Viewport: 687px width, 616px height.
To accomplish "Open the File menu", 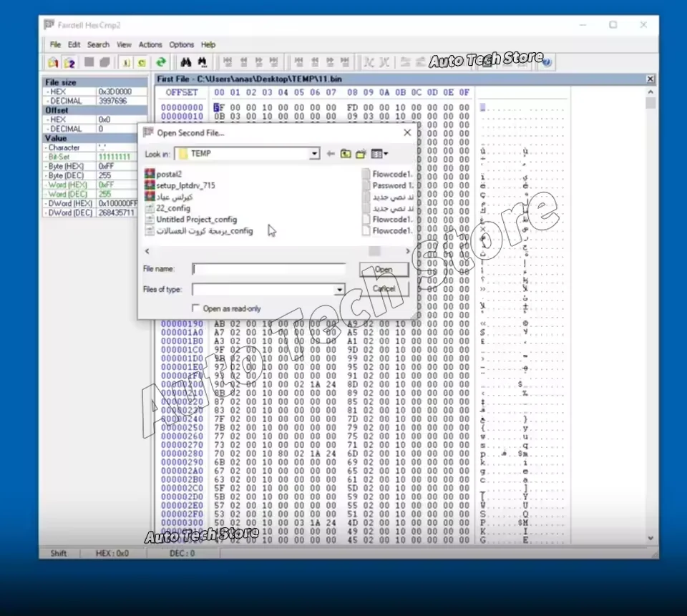I will pos(55,44).
